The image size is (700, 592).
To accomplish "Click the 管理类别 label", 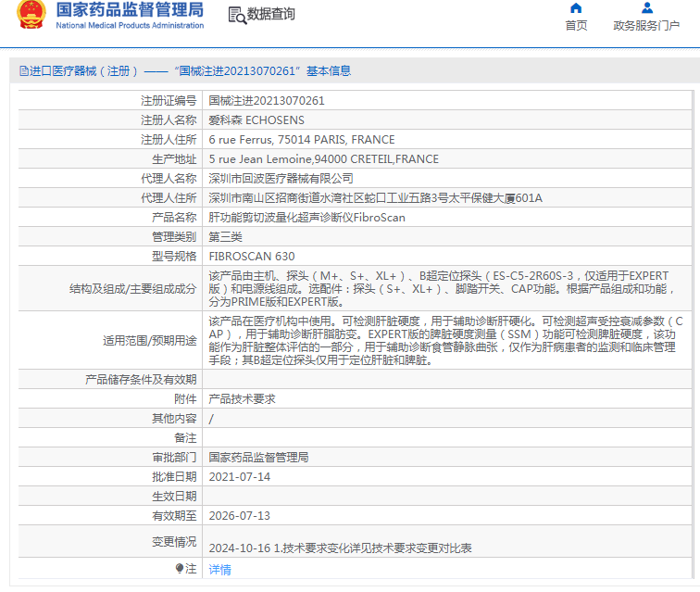I will point(175,237).
